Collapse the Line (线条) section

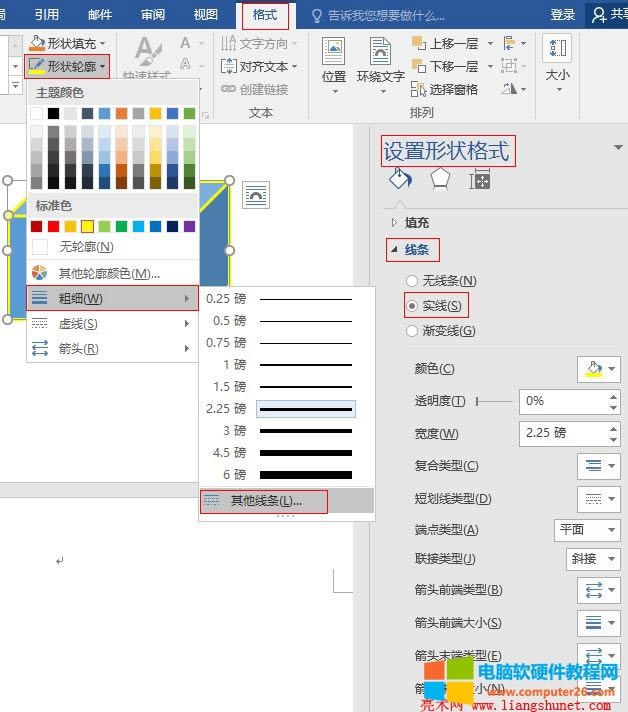tap(395, 250)
